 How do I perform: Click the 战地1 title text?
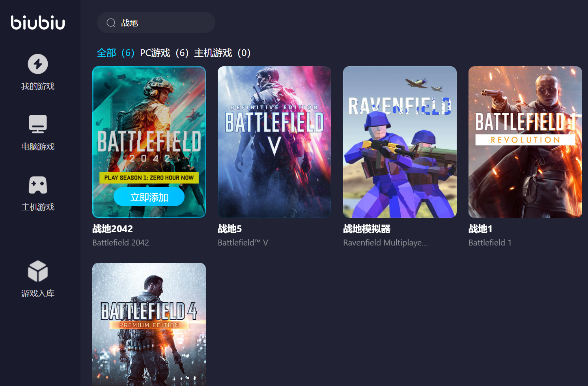point(480,229)
